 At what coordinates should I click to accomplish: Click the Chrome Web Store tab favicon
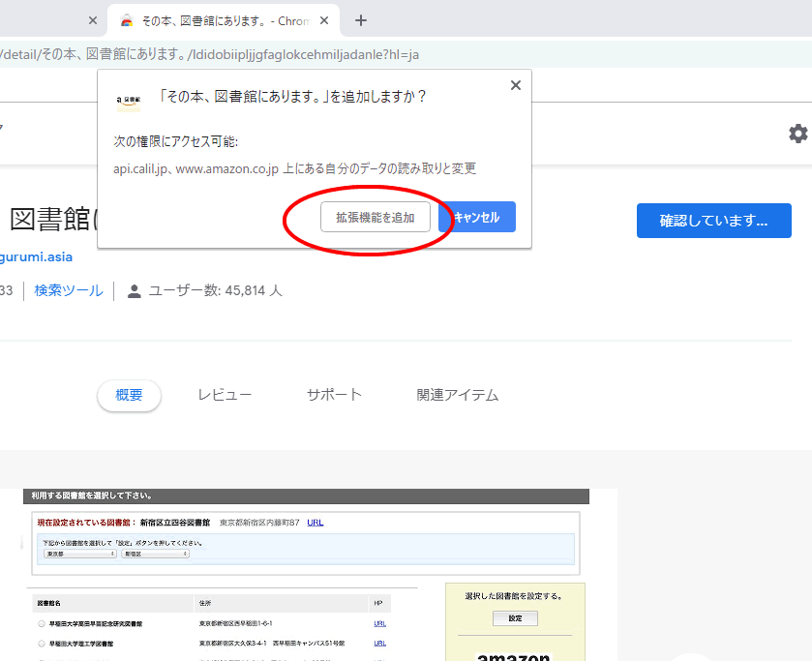pyautogui.click(x=127, y=20)
